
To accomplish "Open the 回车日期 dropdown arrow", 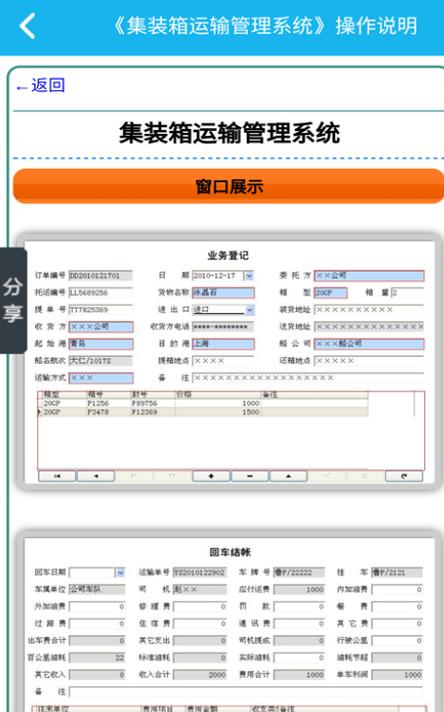I will [x=120, y=573].
